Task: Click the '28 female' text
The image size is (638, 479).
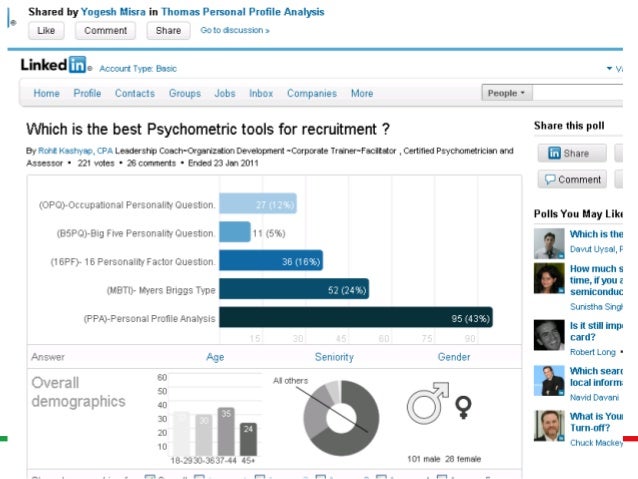Action: 463,459
